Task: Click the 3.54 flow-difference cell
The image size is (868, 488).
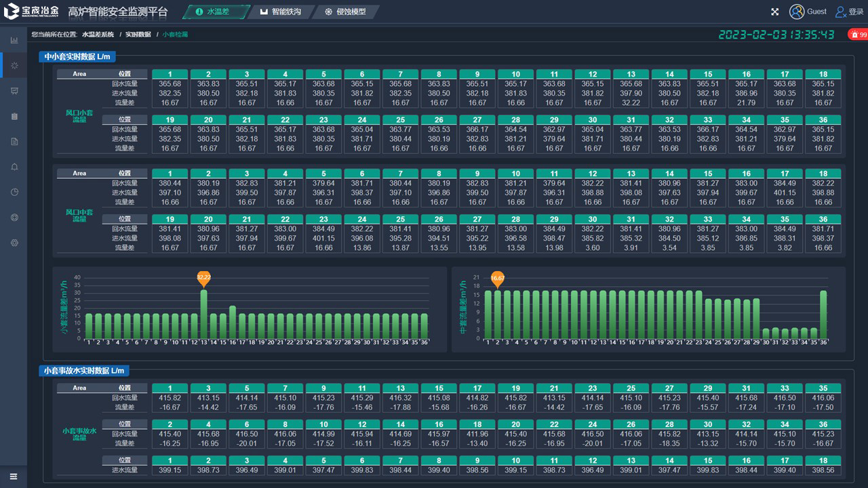Action: click(x=669, y=248)
